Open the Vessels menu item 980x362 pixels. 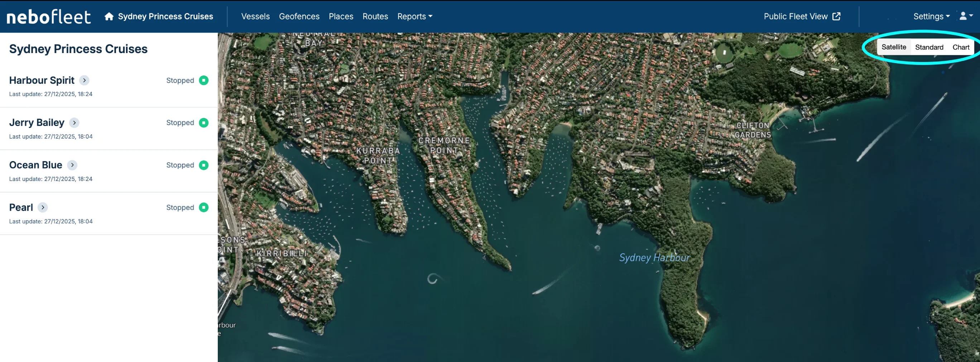click(255, 16)
